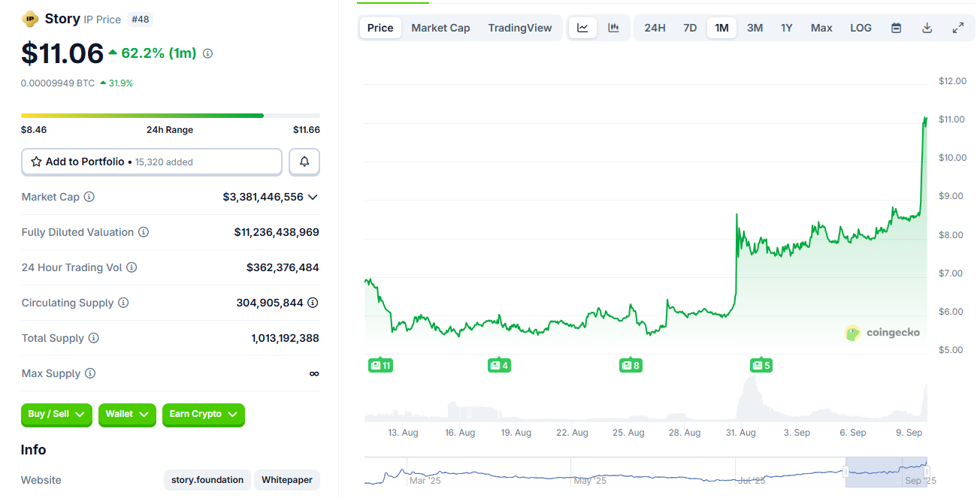This screenshot has width=980, height=498.
Task: Click the green event marker labeled 11
Action: click(380, 365)
